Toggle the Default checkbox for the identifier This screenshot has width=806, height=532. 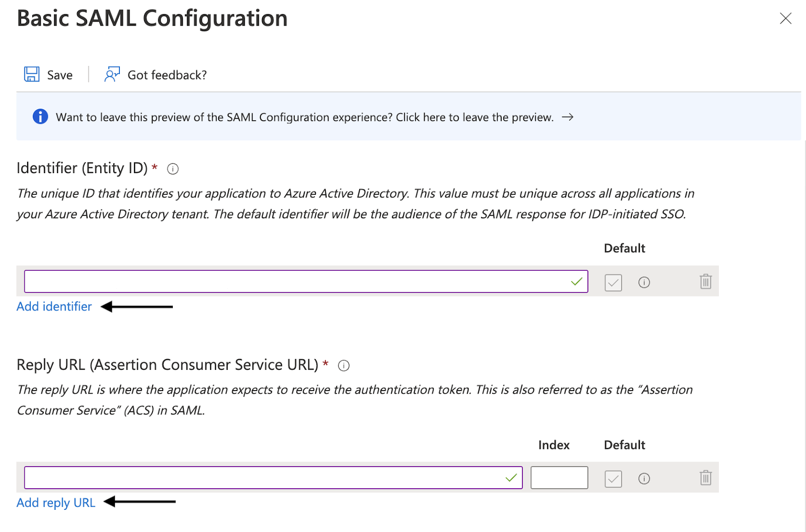coord(613,282)
